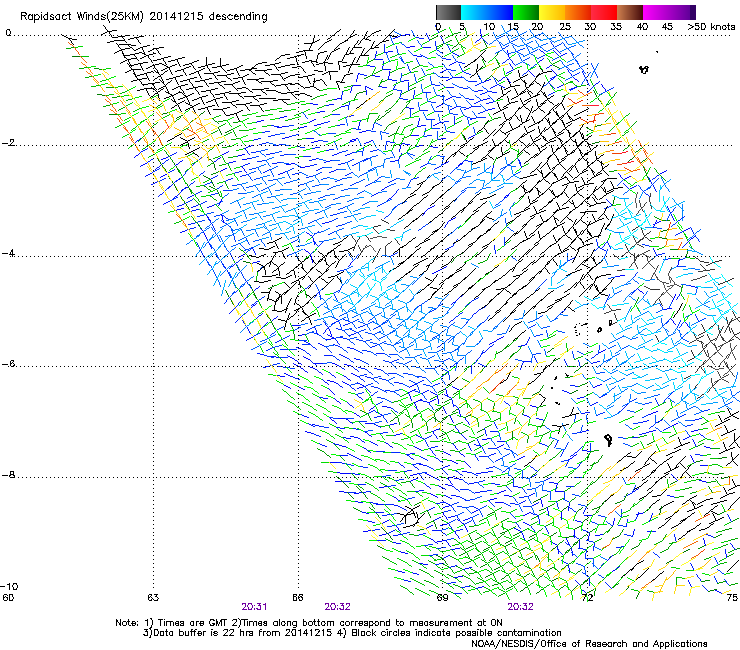The image size is (740, 650).
Task: Click the "75" longitude axis label
Action: [x=732, y=597]
